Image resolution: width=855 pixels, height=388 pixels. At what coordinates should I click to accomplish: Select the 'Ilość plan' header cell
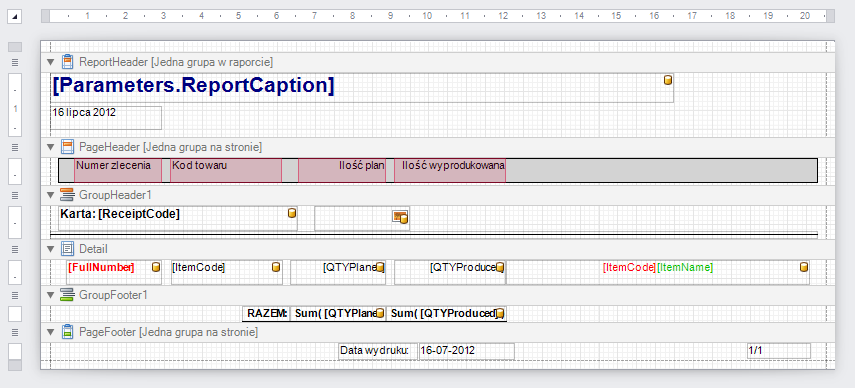point(342,171)
